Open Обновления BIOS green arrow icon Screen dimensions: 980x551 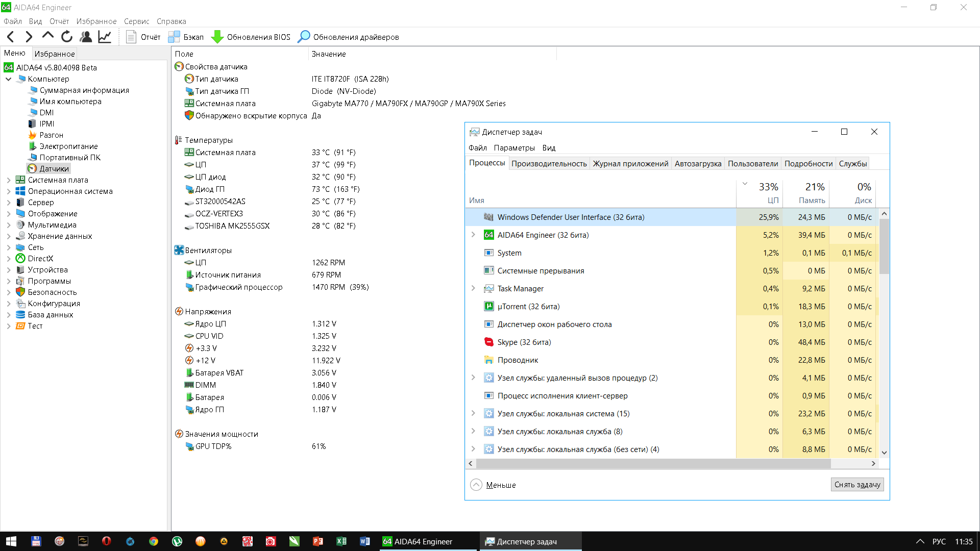coord(217,37)
